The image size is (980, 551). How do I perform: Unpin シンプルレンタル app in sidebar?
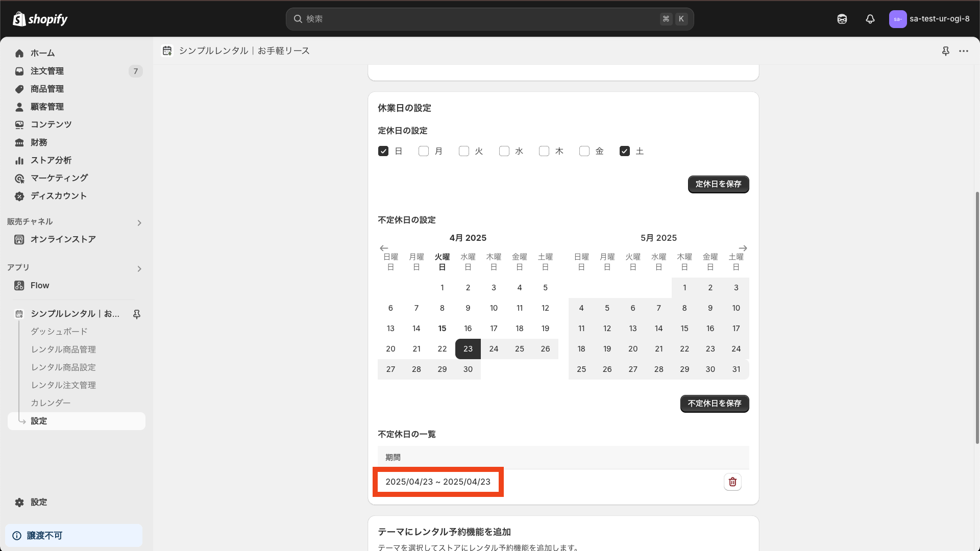pos(137,314)
